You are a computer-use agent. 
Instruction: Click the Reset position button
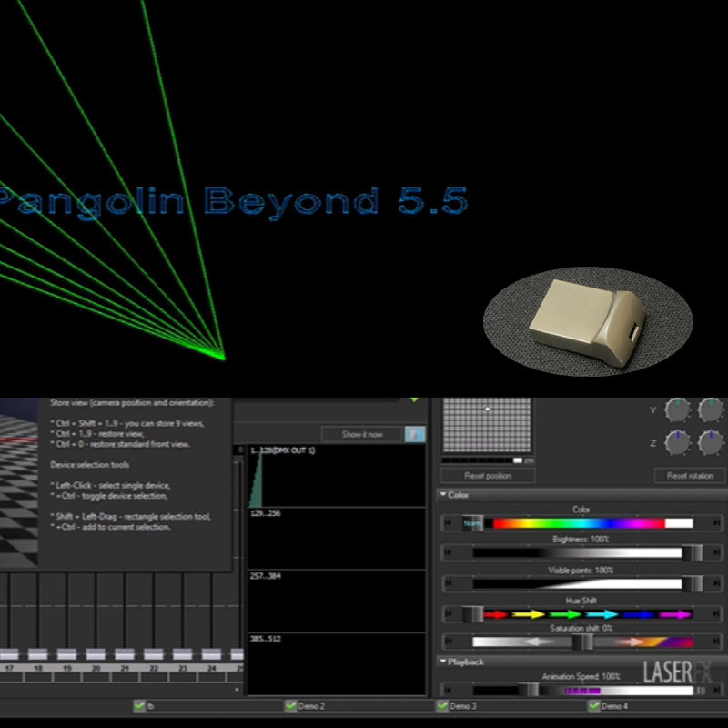click(x=488, y=476)
